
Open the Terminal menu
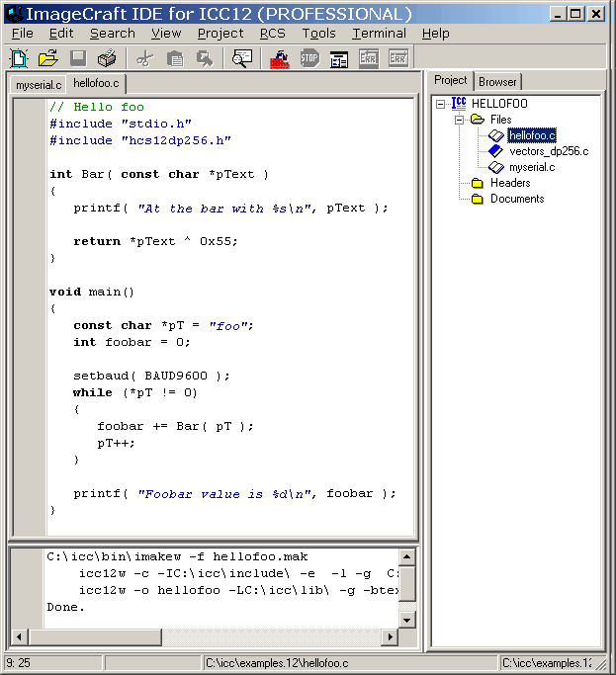379,34
